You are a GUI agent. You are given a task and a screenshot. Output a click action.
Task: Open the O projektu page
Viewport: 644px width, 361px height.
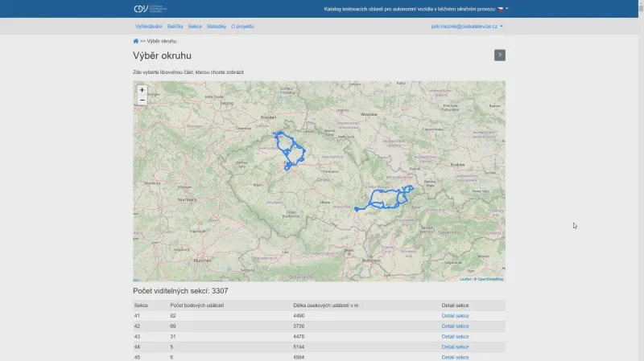(x=242, y=27)
